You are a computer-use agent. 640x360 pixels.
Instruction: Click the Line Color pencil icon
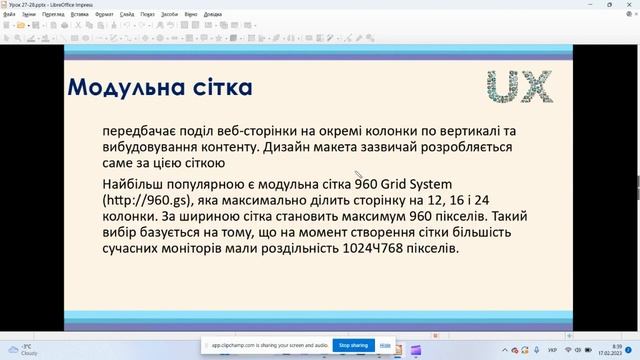pyautogui.click(x=31, y=38)
